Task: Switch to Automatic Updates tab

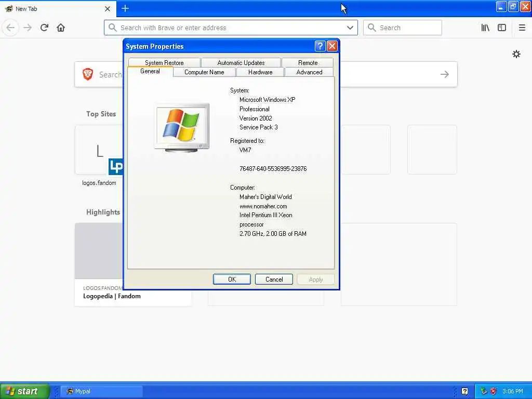Action: (x=241, y=63)
